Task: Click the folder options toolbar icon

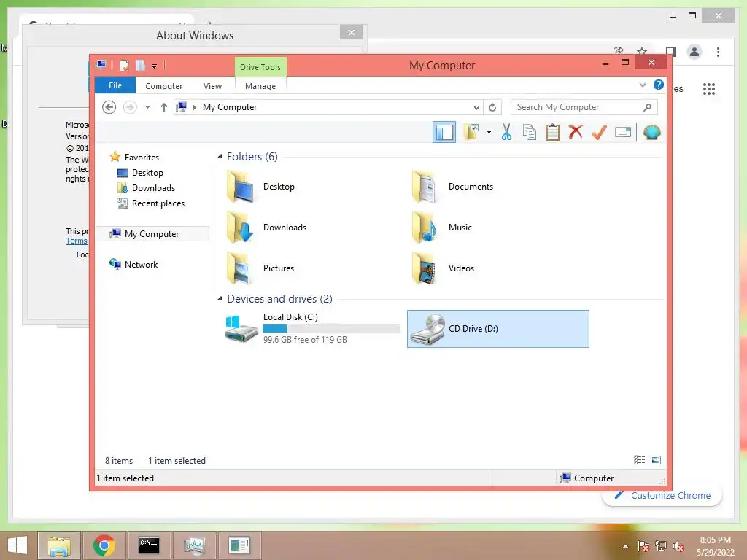Action: click(x=471, y=132)
